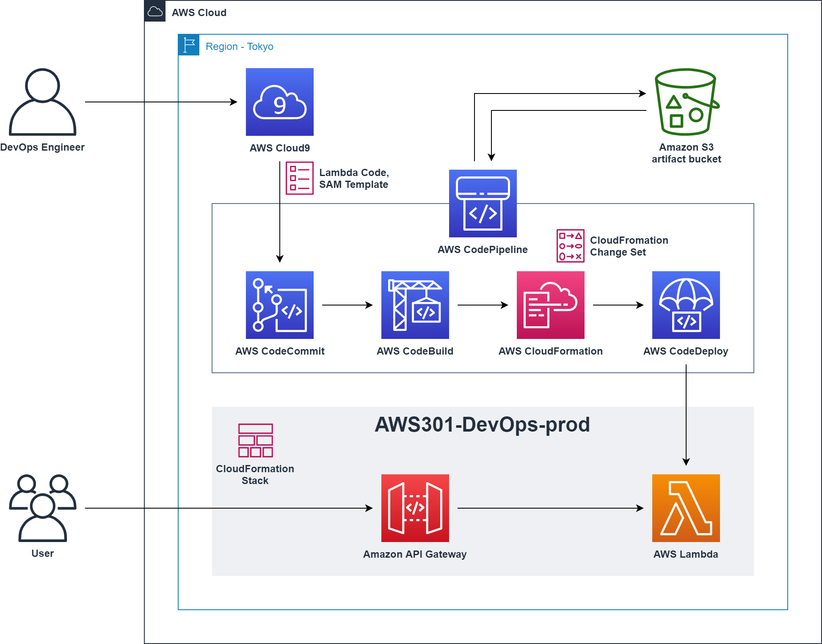This screenshot has width=822, height=644.
Task: Click 'Amazon S3 artifact bucket' label
Action: 687,153
